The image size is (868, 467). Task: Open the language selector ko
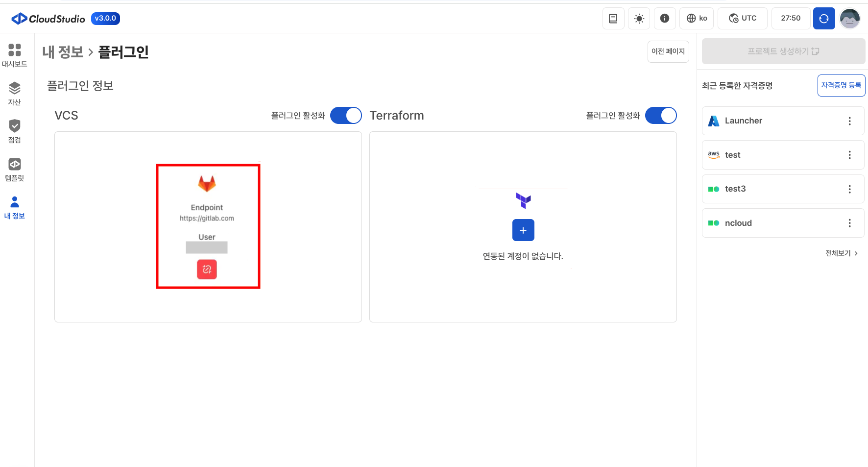[697, 19]
